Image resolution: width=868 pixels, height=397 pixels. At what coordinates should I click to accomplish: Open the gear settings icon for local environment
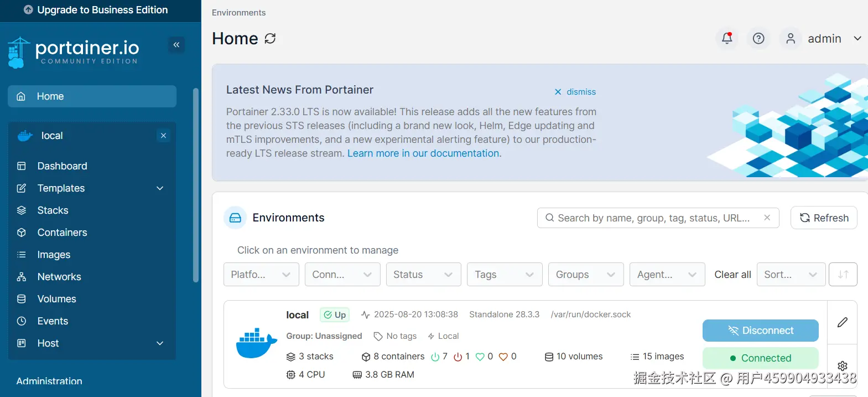[842, 366]
